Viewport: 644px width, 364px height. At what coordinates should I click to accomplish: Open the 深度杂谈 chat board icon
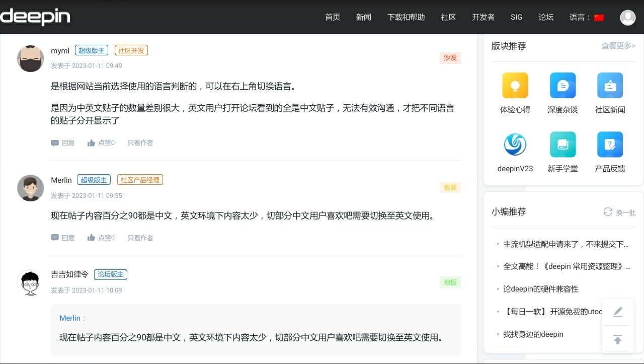(562, 86)
